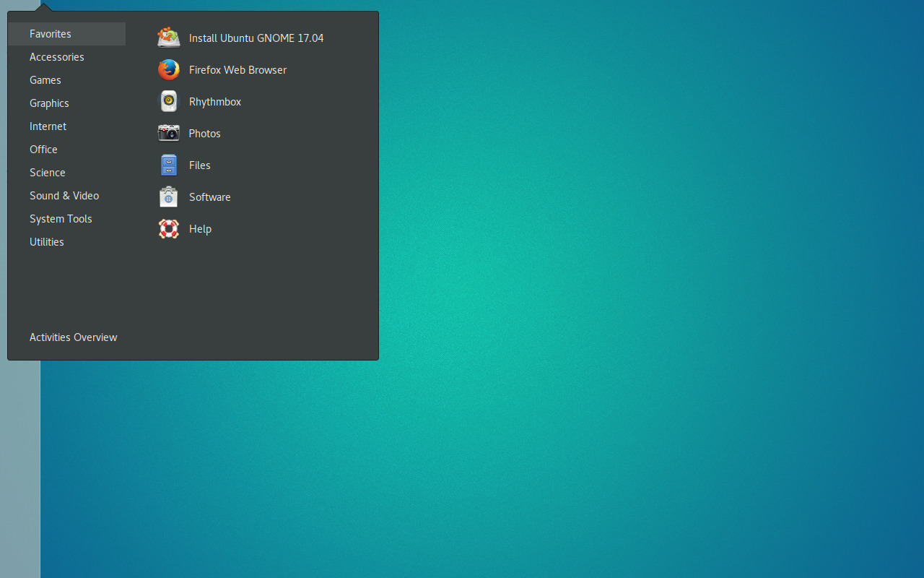This screenshot has height=578, width=924.
Task: Open the System Tools category
Action: tap(61, 218)
